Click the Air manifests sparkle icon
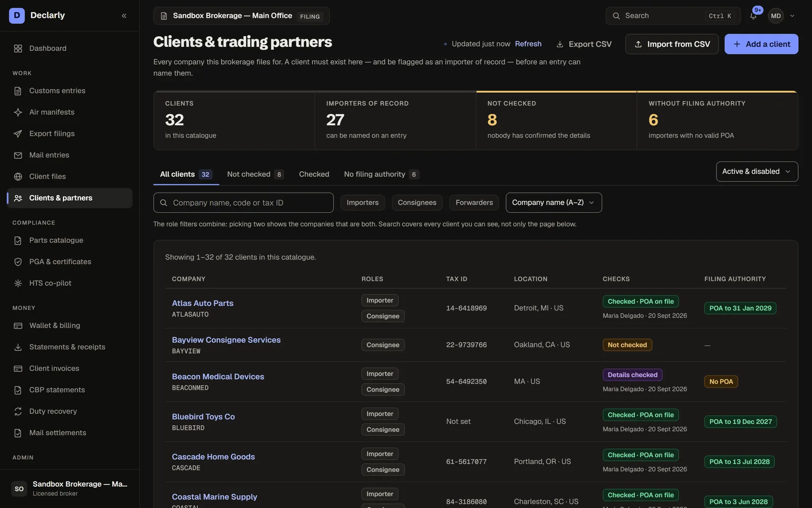This screenshot has height=508, width=812. click(18, 112)
